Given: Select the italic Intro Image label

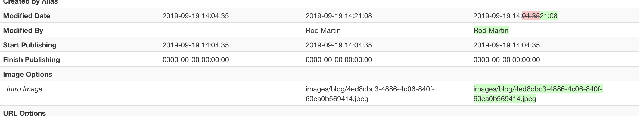Looking at the screenshot, I should pyautogui.click(x=24, y=89).
